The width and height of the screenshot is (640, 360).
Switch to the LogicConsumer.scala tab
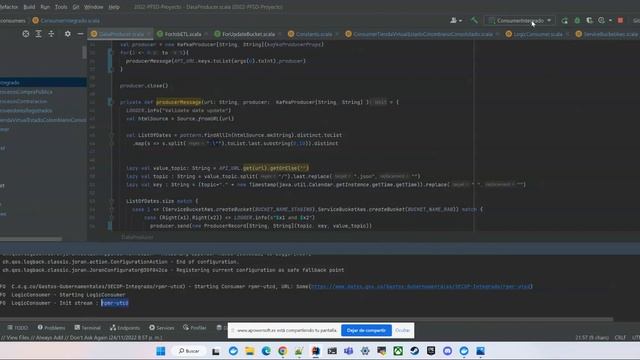click(537, 34)
